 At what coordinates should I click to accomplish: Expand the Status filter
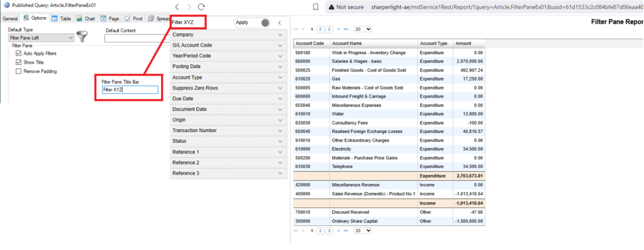(x=228, y=141)
